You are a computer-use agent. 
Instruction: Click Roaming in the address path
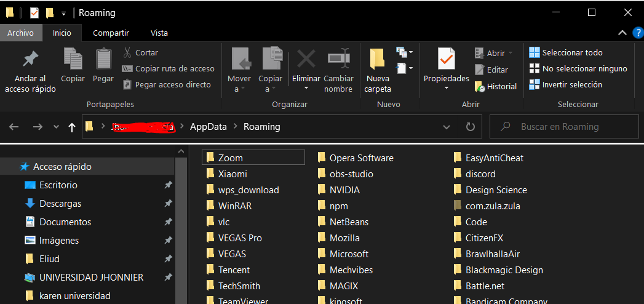click(x=262, y=127)
